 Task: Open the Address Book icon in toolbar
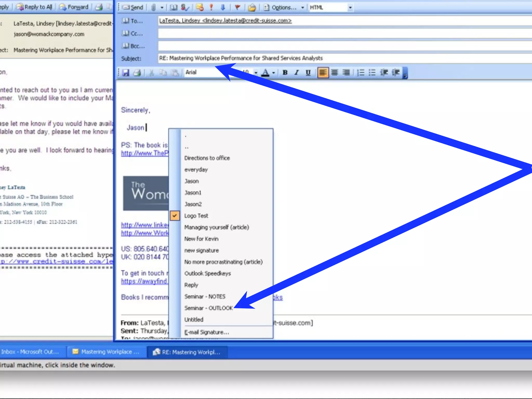pos(174,7)
